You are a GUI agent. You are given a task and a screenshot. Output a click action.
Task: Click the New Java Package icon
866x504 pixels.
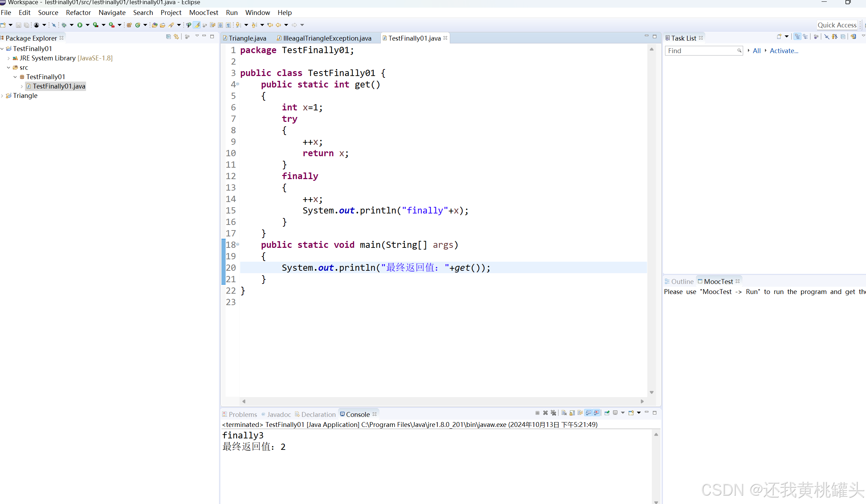[129, 25]
